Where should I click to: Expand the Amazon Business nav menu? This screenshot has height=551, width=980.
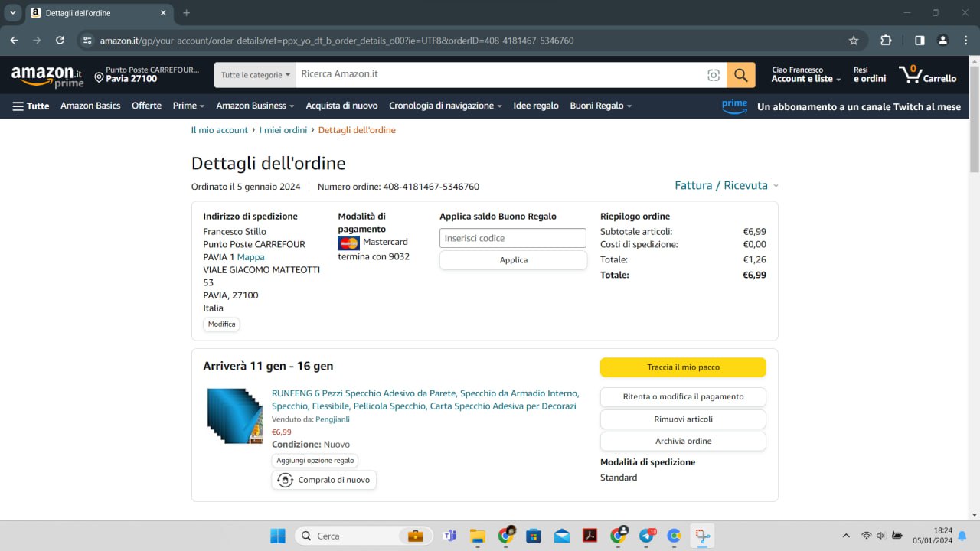pyautogui.click(x=255, y=106)
